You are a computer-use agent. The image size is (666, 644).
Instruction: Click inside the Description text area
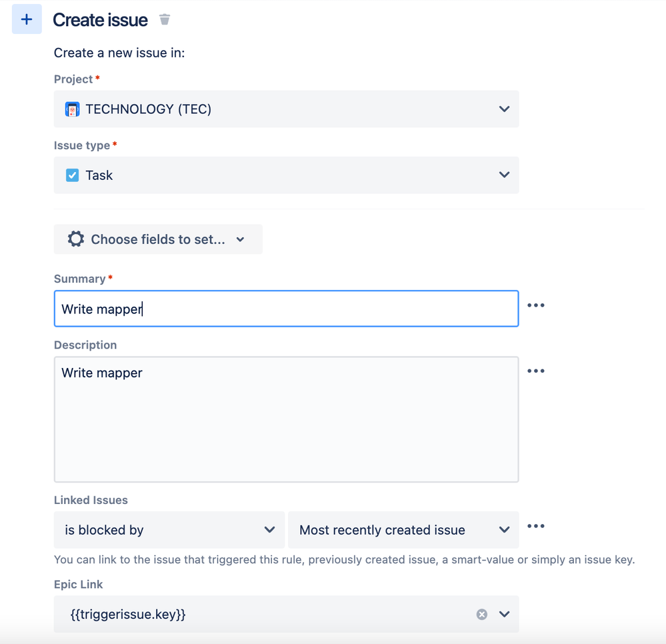pos(286,419)
